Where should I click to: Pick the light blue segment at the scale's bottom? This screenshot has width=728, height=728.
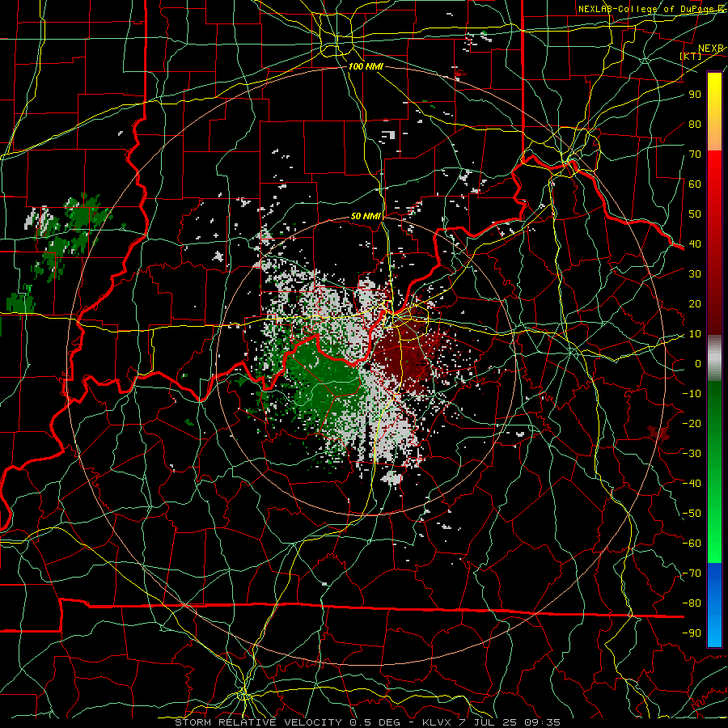(714, 632)
